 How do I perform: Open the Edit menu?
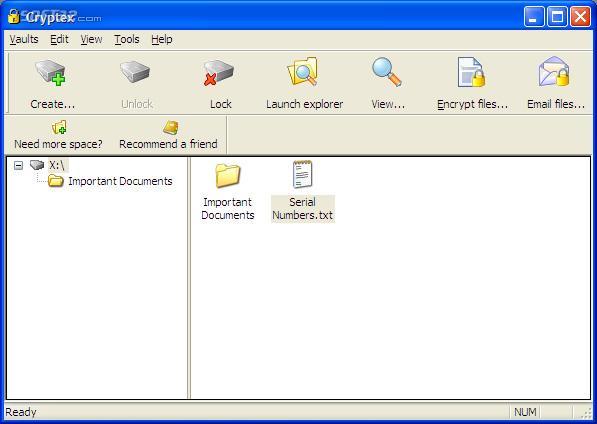pos(59,39)
